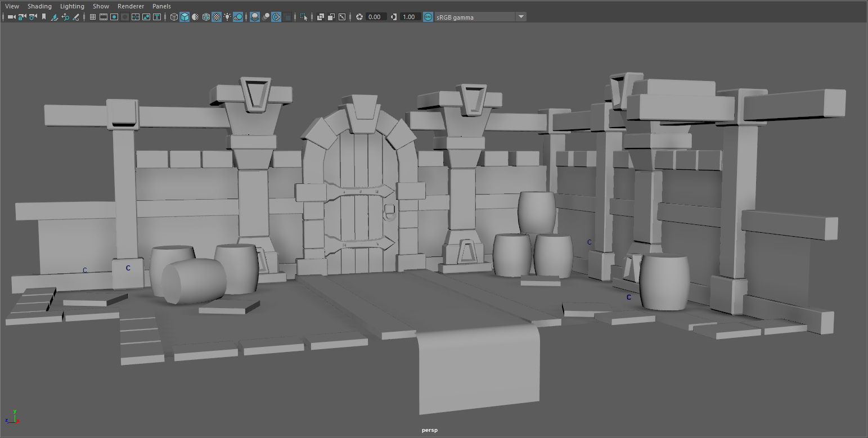868x438 pixels.
Task: Open the Panels menu
Action: coord(161,6)
